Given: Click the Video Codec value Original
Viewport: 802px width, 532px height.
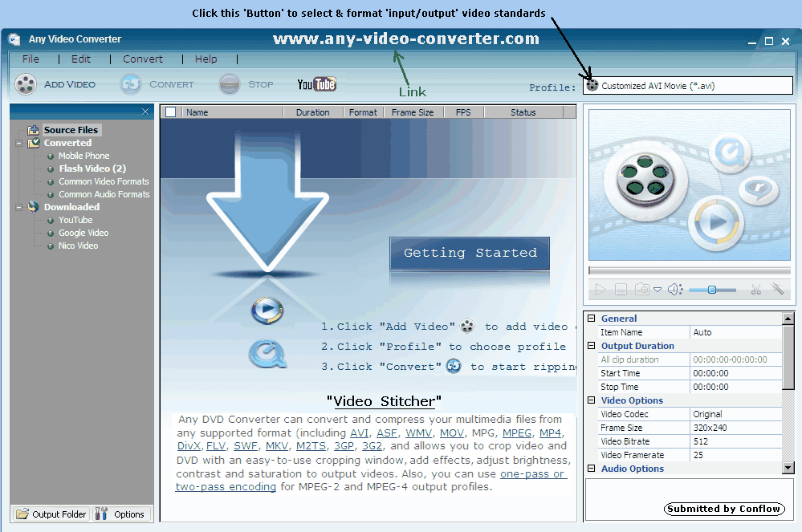Looking at the screenshot, I should tap(735, 413).
